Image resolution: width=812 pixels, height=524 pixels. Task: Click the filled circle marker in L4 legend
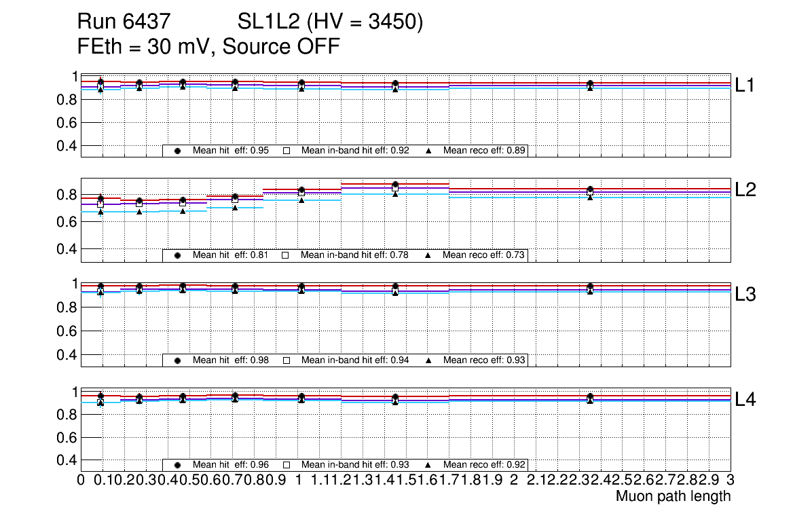coord(178,465)
